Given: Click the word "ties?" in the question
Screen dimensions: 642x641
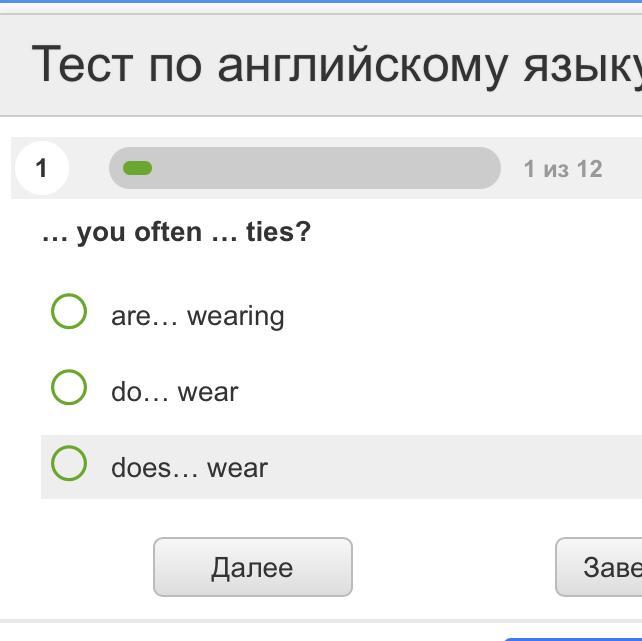Looking at the screenshot, I should [278, 232].
